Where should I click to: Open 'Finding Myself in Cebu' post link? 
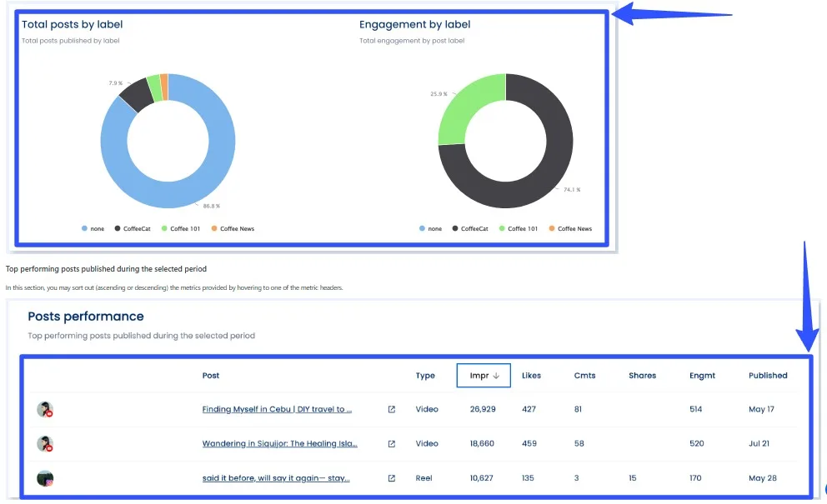277,410
